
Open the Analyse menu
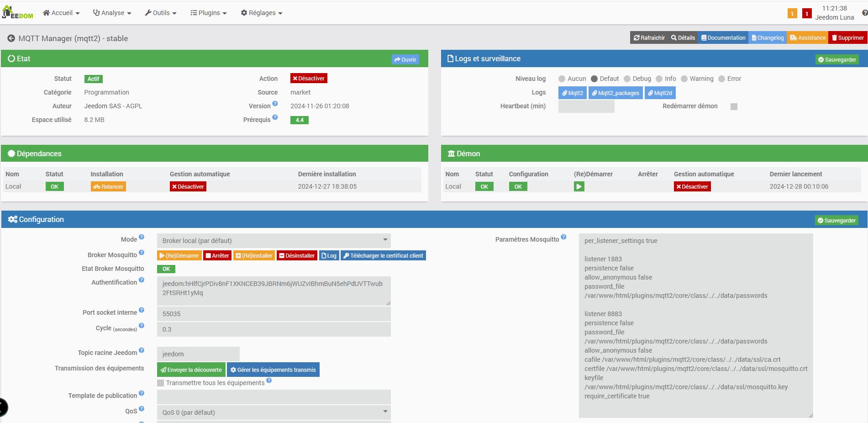112,13
